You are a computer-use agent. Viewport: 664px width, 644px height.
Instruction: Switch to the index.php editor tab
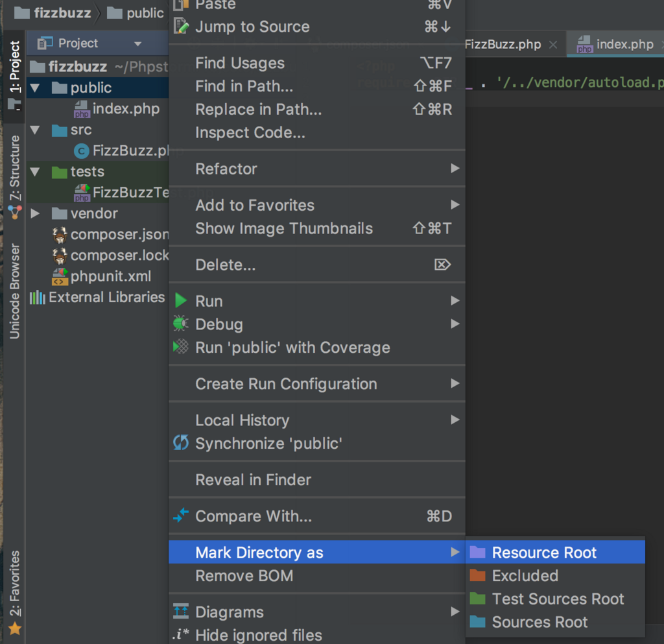coord(616,44)
